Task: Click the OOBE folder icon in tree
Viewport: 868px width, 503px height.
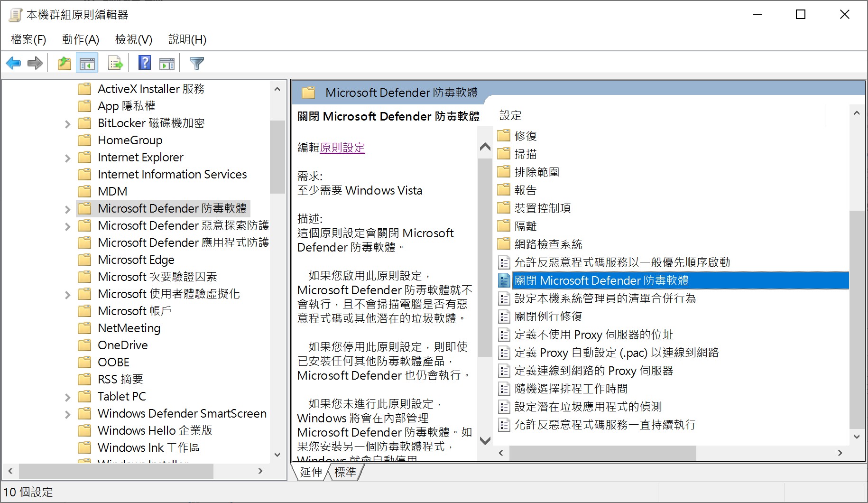Action: [x=84, y=362]
